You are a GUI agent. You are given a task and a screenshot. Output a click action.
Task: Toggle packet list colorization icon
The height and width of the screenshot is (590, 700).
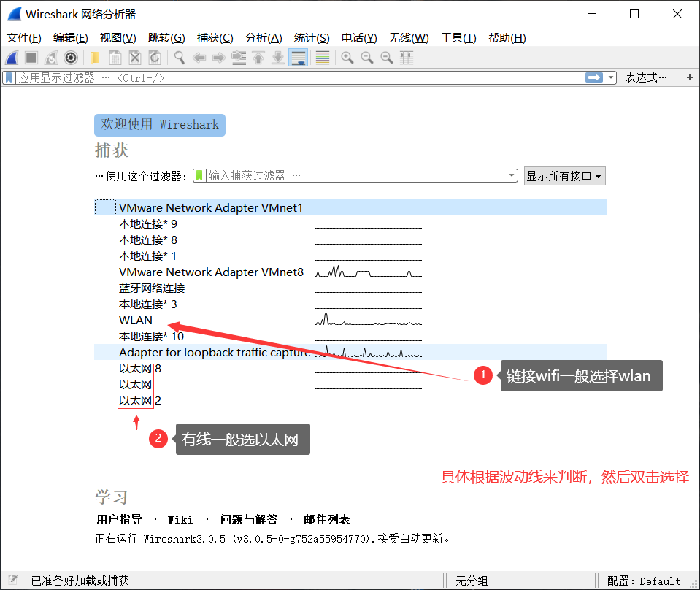323,58
